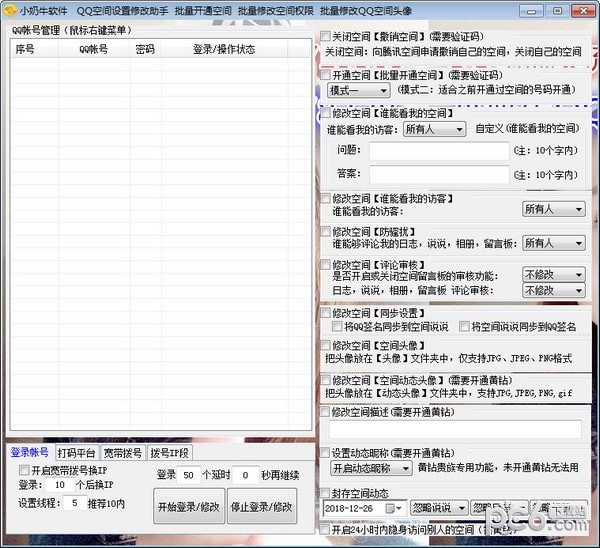
Task: Enable 开启宽带拨号换IP checkbox
Action: tap(24, 470)
